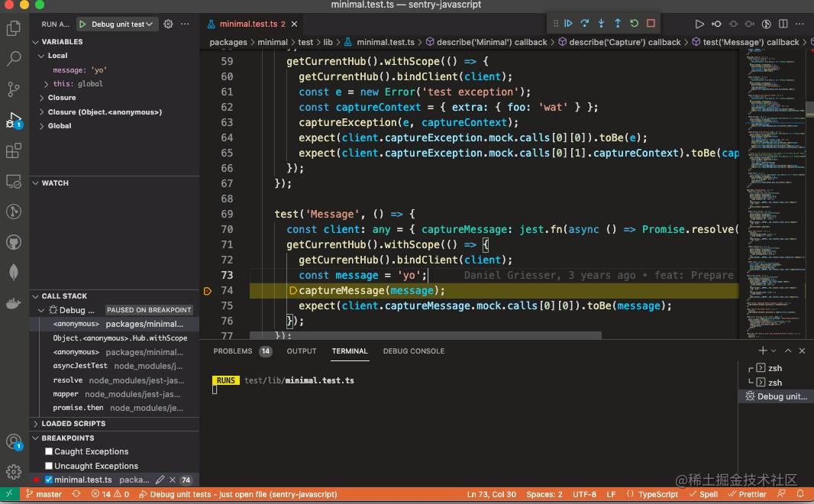Open the Run and Debug sidebar icon
This screenshot has width=814, height=504.
[x=13, y=120]
